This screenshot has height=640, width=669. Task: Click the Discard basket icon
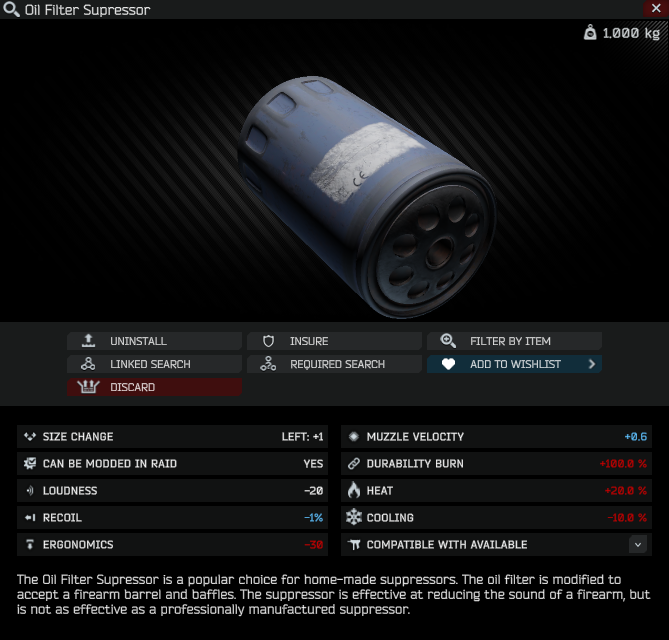[x=88, y=387]
